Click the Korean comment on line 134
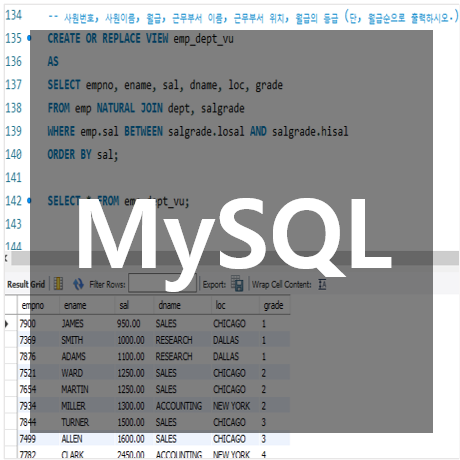460x460 pixels. pyautogui.click(x=253, y=17)
